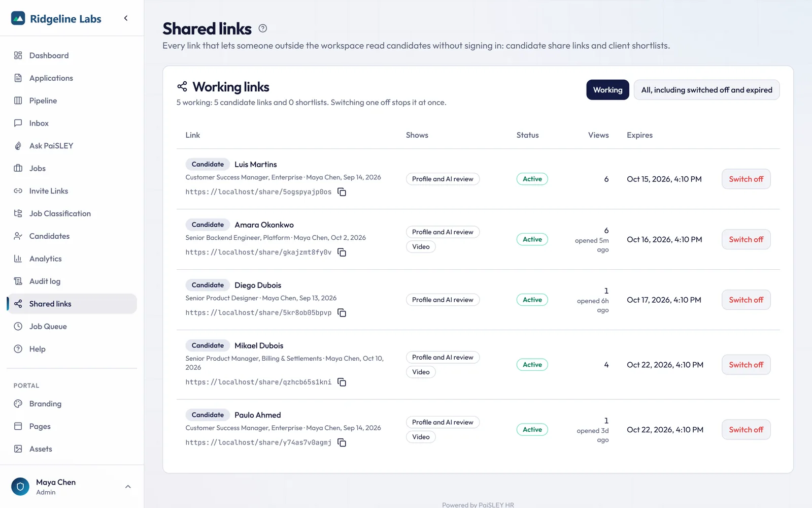This screenshot has width=812, height=508.
Task: Copy Paulo Ahmed share link URL
Action: [x=342, y=442]
